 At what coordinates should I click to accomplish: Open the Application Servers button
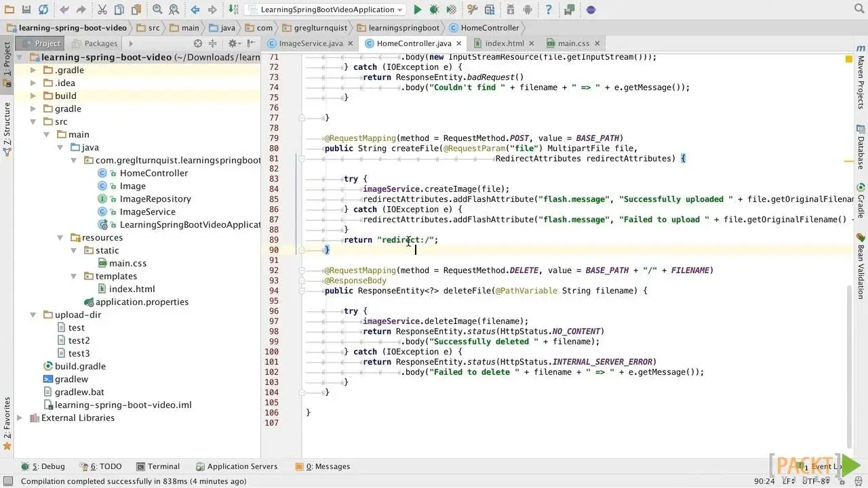click(237, 466)
